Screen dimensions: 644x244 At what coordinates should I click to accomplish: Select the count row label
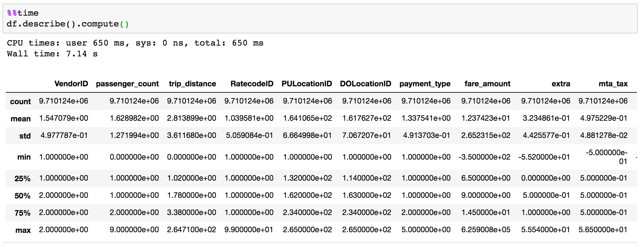(x=20, y=102)
